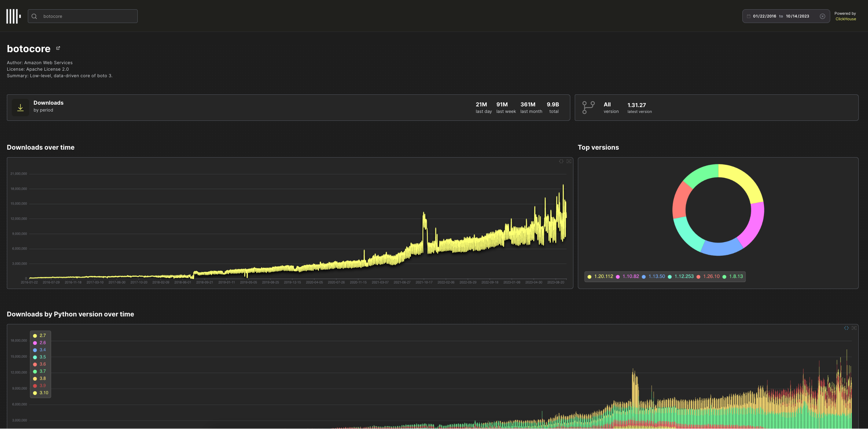
Task: Clear the date range with X icon
Action: pos(822,16)
